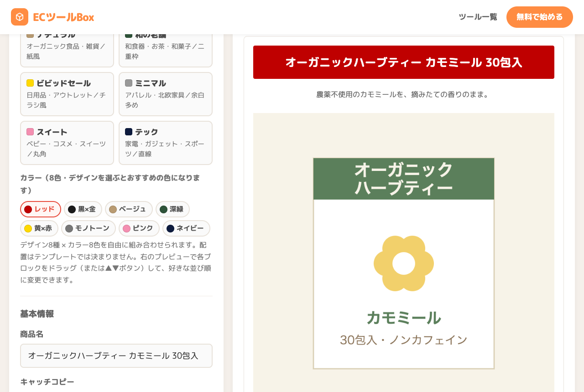This screenshot has height=392, width=584.
Task: Click the help text starting デザイン8種 × カラー8色
Action: [116, 262]
